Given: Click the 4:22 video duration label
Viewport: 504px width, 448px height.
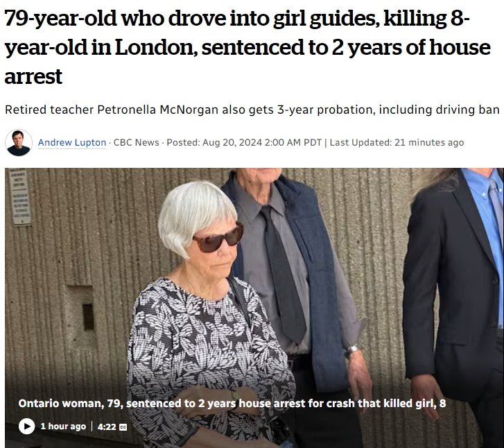Looking at the screenshot, I should click(106, 427).
